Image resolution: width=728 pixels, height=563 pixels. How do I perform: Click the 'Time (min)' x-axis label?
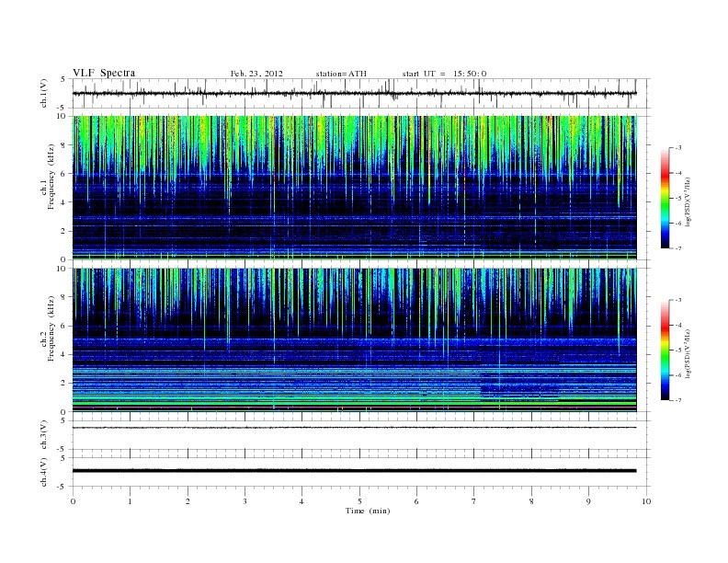coord(368,511)
